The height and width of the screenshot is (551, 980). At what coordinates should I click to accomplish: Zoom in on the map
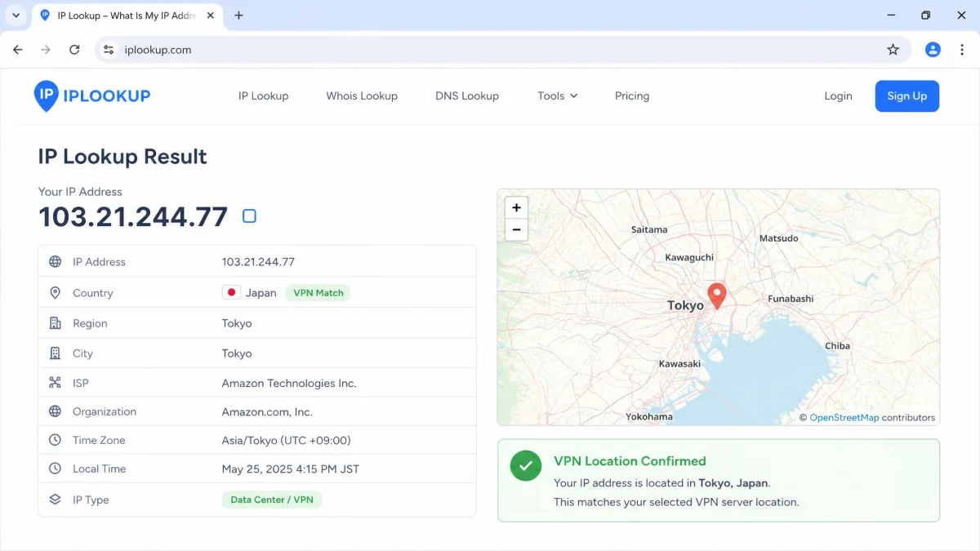[x=516, y=207]
